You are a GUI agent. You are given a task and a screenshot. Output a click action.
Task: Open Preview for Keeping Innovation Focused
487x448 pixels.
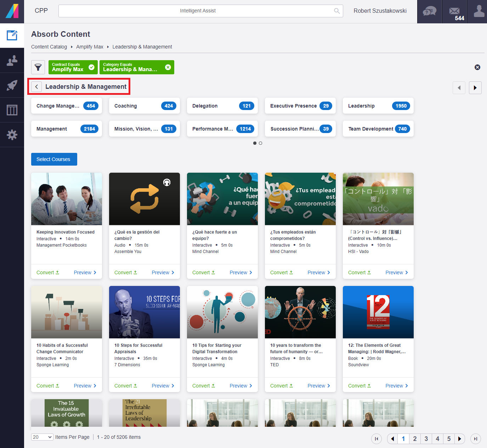point(85,272)
